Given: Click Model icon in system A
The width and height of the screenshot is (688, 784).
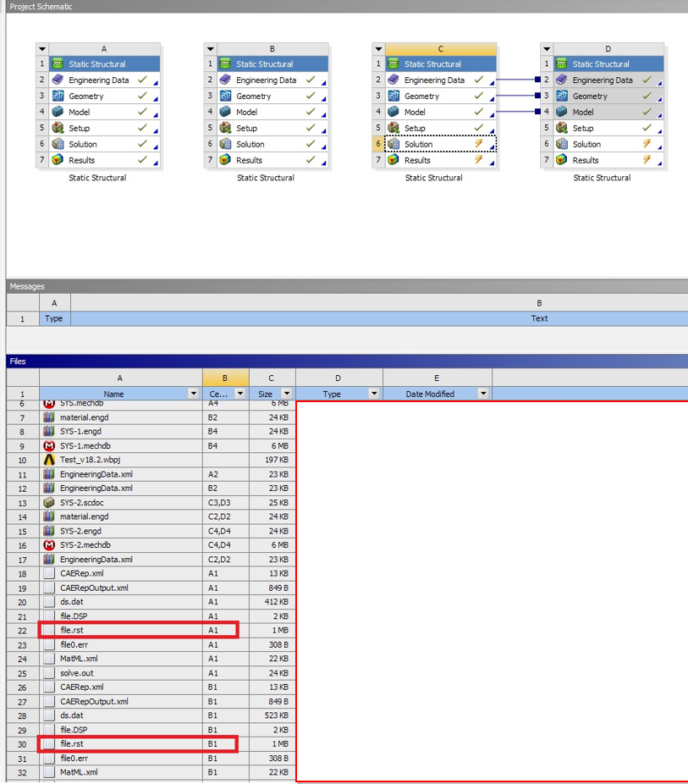Looking at the screenshot, I should pyautogui.click(x=58, y=112).
